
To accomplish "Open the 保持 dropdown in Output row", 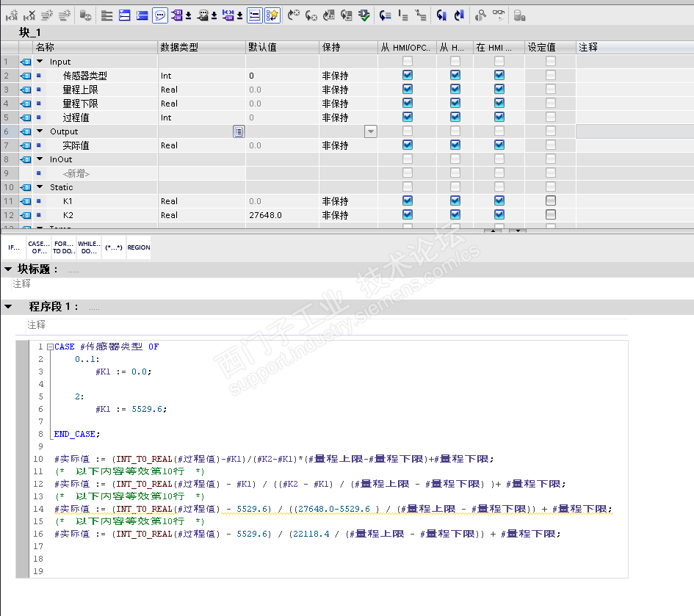I will coord(370,131).
